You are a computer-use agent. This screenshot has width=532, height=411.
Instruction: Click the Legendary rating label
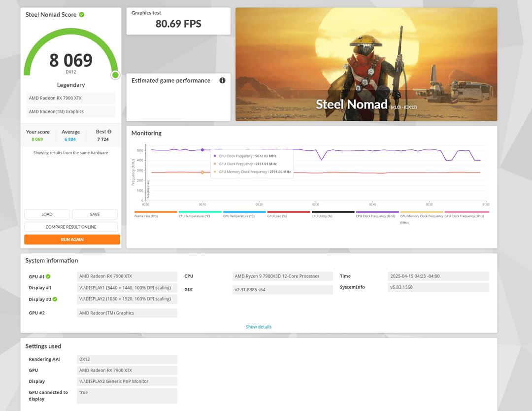(71, 85)
